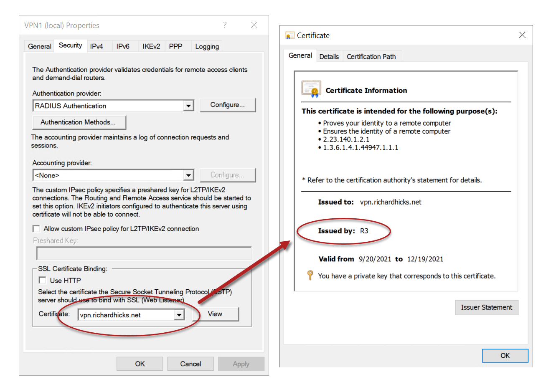Click the Certificate window title icon
This screenshot has width=551, height=392.
(x=289, y=36)
